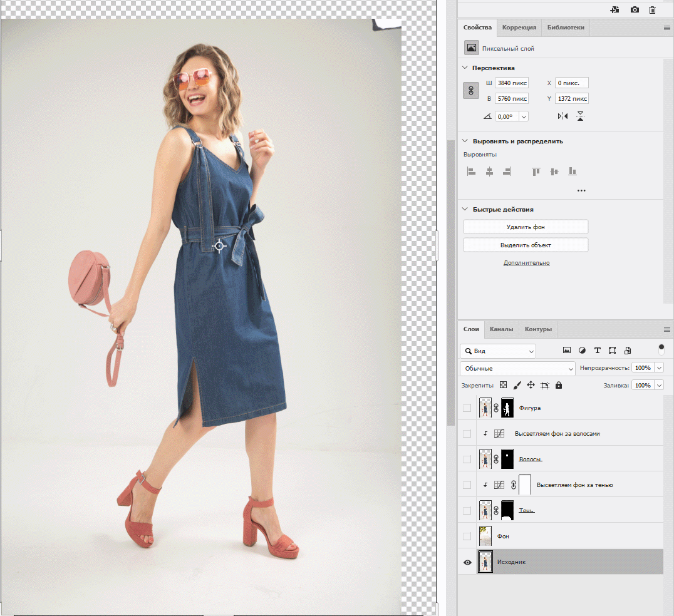The height and width of the screenshot is (616, 674).
Task: Lock image pixels with the brush icon
Action: [x=517, y=386]
